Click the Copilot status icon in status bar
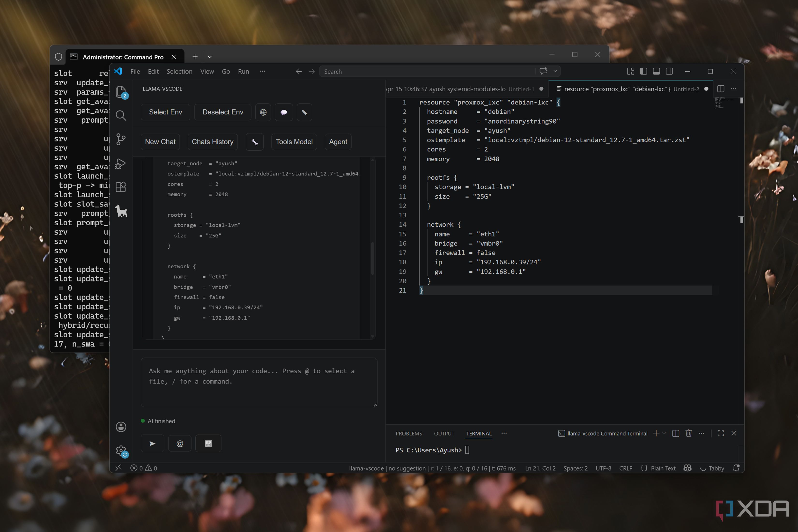This screenshot has height=532, width=798. 688,468
